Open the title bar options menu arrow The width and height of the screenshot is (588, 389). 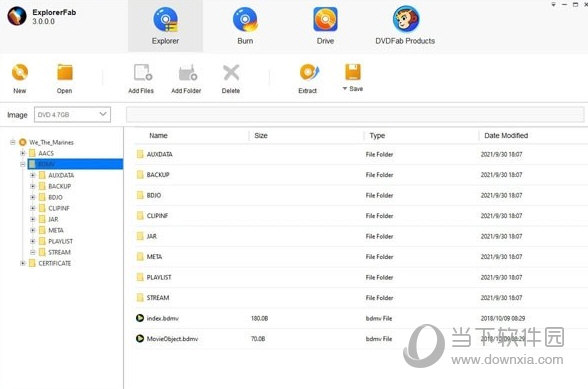pos(554,5)
